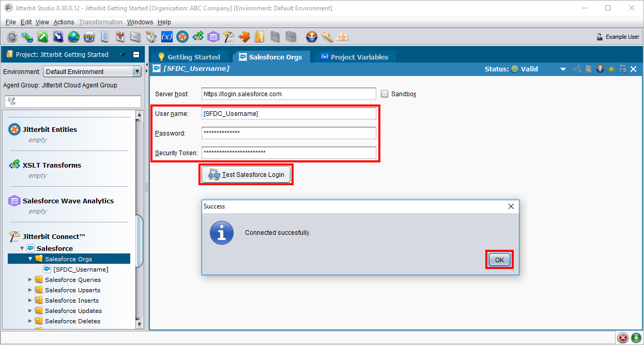Image resolution: width=644 pixels, height=345 pixels.
Task: Click the blue (x) variables toolbar icon
Action: coord(166,37)
